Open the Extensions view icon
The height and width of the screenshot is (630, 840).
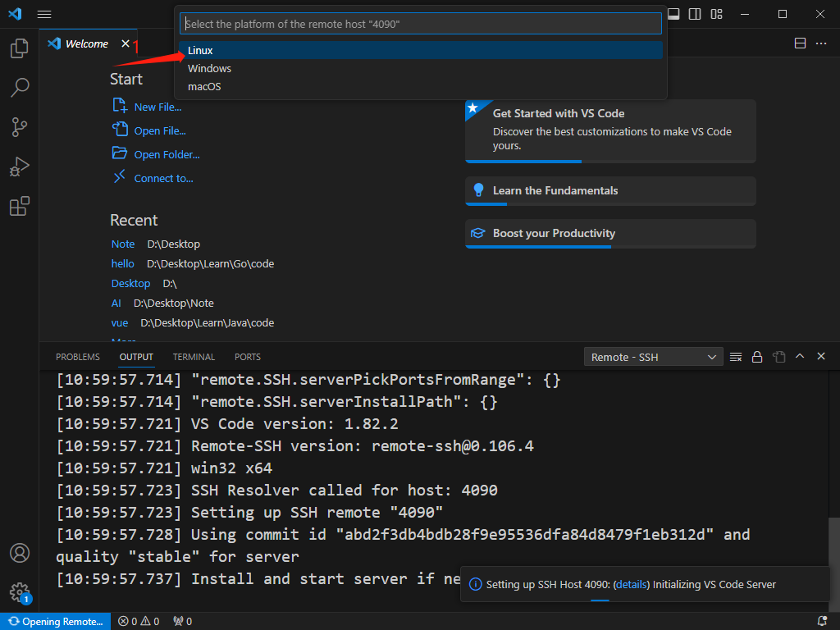[20, 206]
